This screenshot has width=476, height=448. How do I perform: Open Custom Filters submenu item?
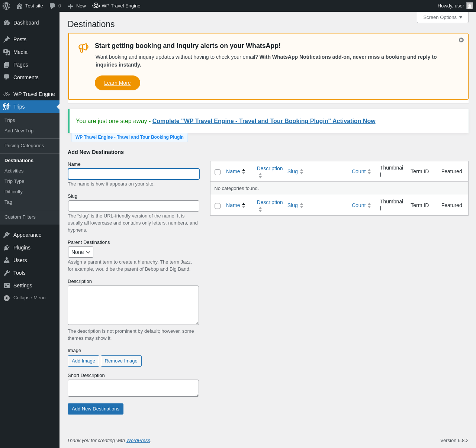pos(20,217)
